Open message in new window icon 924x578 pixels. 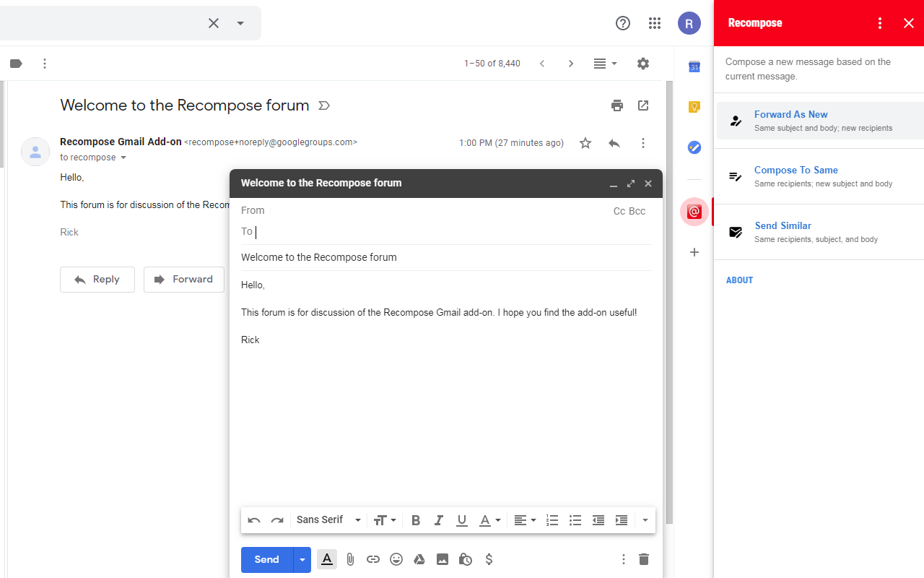(x=643, y=105)
